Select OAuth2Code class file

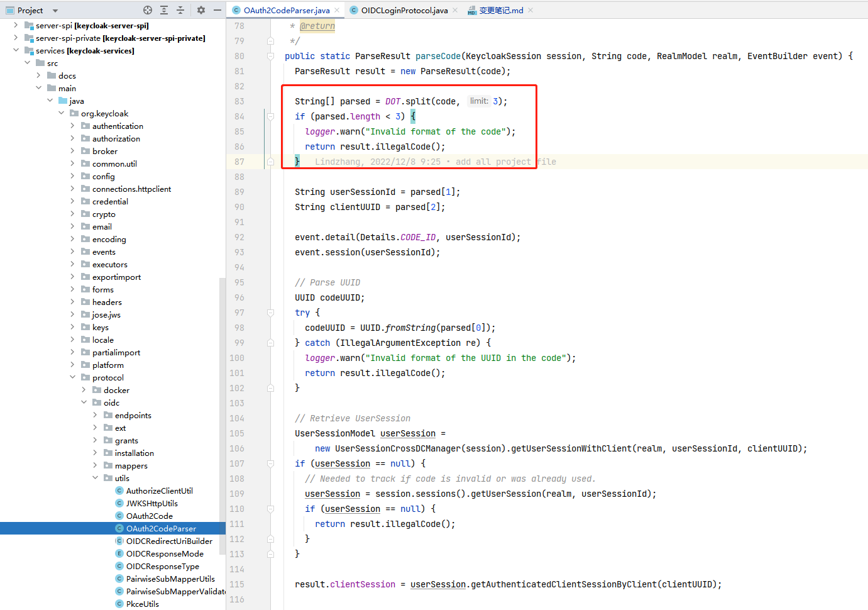click(x=149, y=516)
